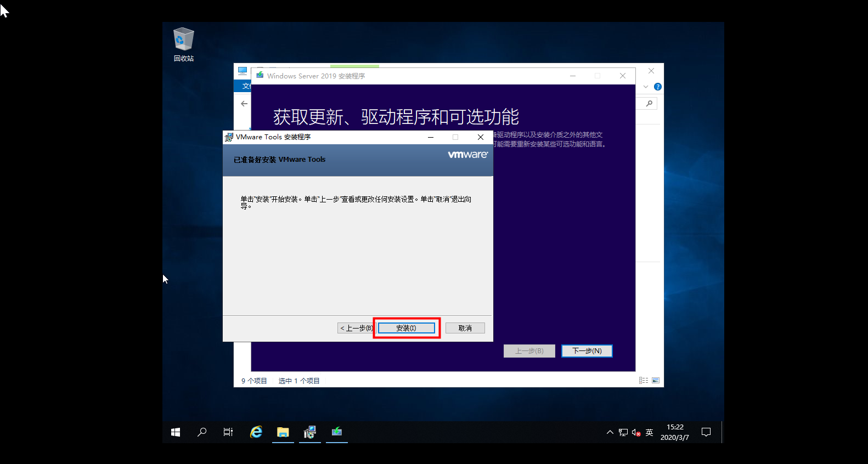Click the back step button in VMware Tools setup
Screen dimensions: 868x464
(356, 328)
